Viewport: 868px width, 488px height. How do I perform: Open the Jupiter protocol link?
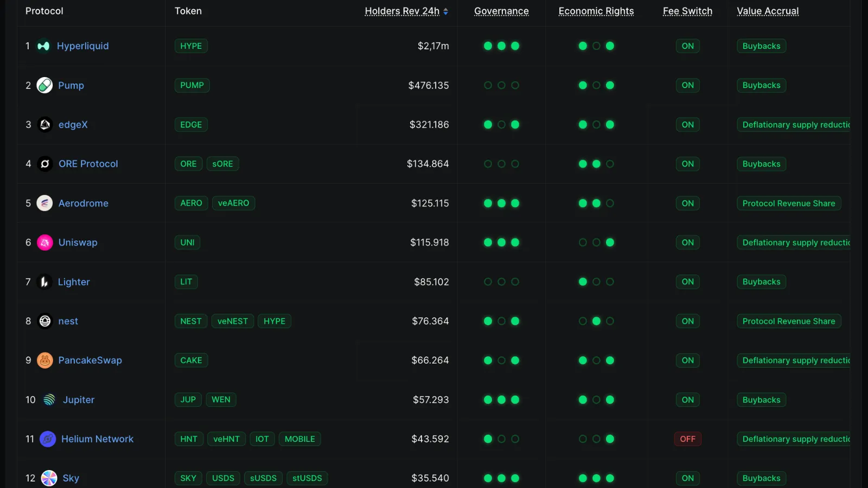pos(79,400)
